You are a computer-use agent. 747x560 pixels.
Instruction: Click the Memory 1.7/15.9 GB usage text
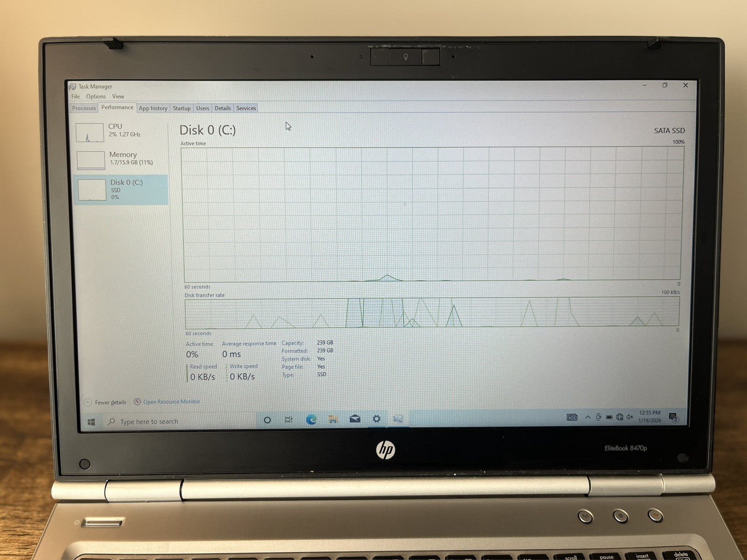click(131, 163)
